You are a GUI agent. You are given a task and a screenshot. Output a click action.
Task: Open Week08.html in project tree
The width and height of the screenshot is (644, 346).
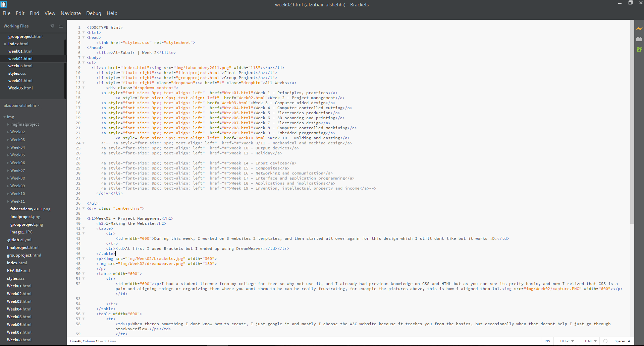[19, 340]
